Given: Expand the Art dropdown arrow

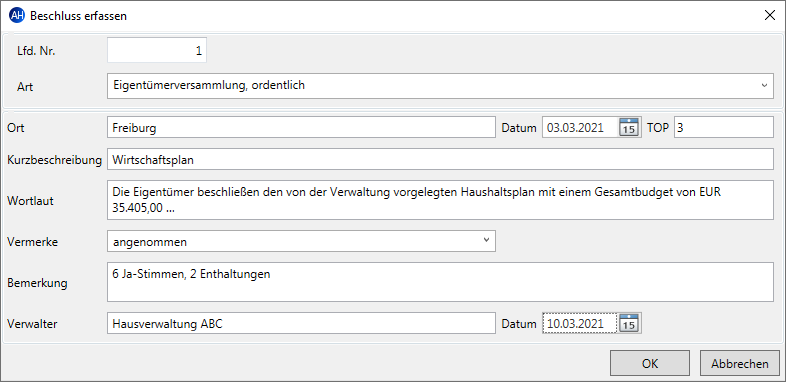Looking at the screenshot, I should point(764,86).
